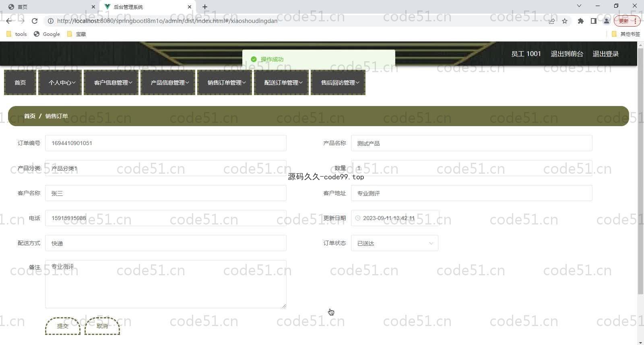Click the 客户地址 input field
This screenshot has height=345, width=644.
[x=472, y=193]
